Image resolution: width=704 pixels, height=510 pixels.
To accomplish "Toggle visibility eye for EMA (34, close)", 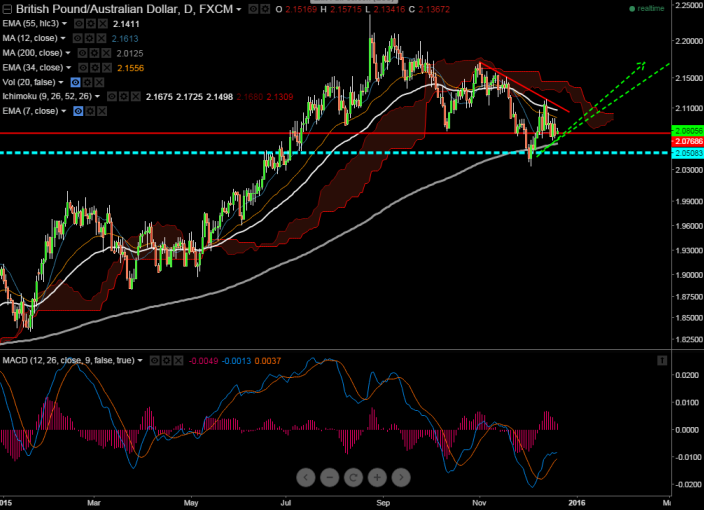I will [83, 68].
